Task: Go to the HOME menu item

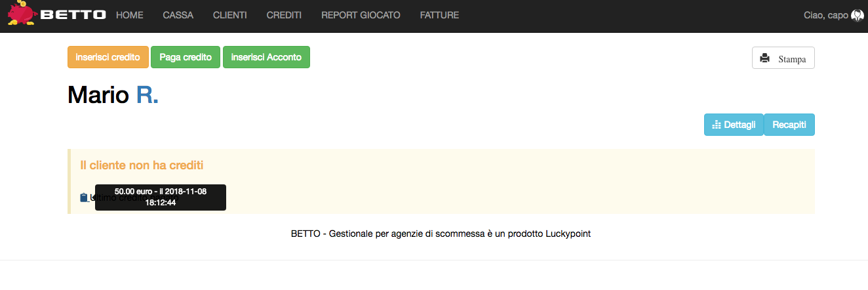Action: pyautogui.click(x=129, y=15)
